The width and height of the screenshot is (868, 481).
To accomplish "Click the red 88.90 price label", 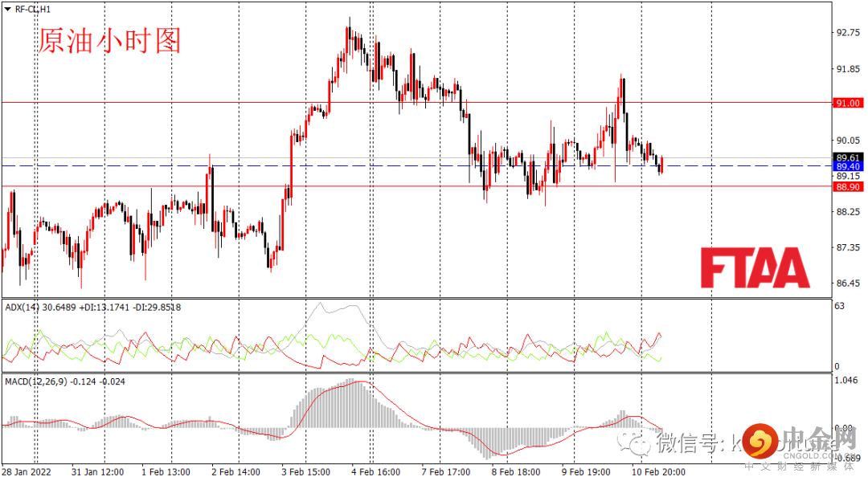I will coord(848,187).
